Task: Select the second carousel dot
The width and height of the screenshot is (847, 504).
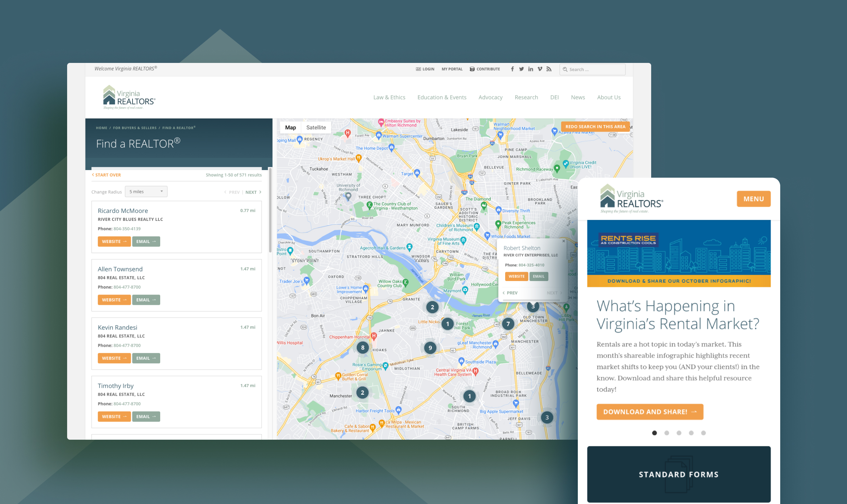Action: [x=666, y=433]
